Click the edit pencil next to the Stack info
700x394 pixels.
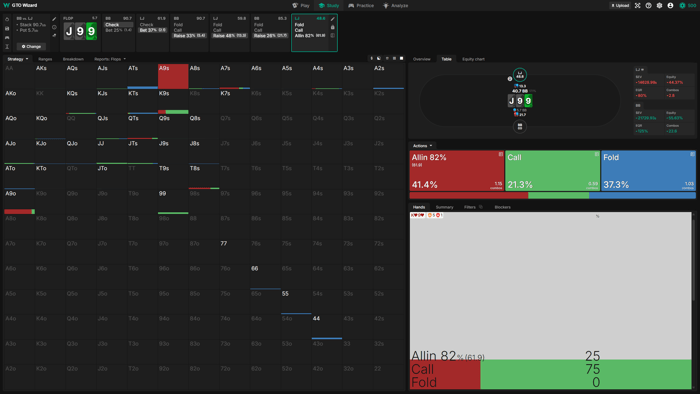[54, 19]
